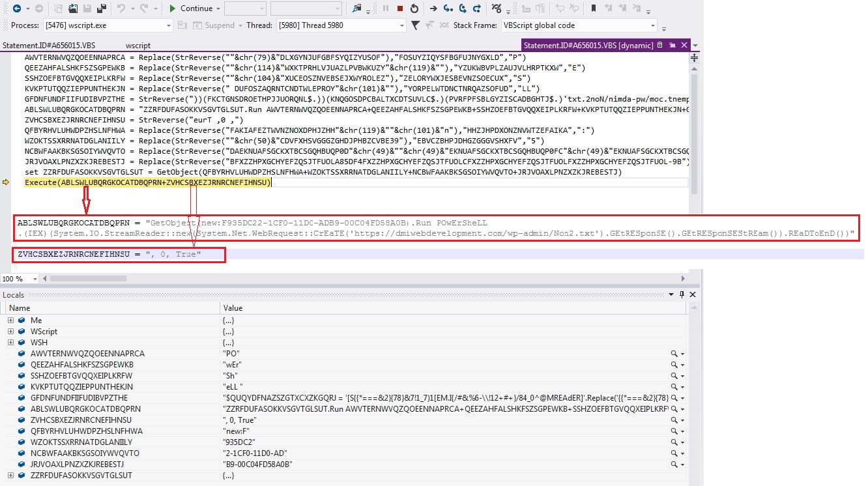868x486 pixels.
Task: Click the green Continue play icon
Action: pyautogui.click(x=172, y=8)
